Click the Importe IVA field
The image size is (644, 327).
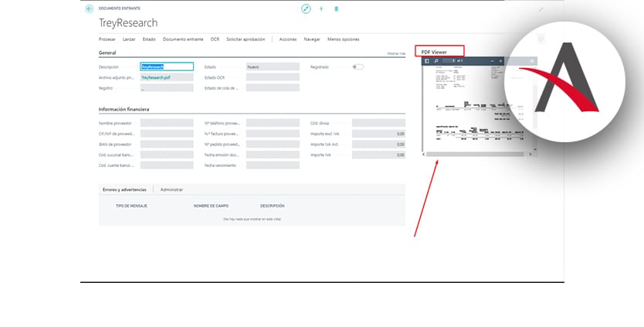point(378,155)
